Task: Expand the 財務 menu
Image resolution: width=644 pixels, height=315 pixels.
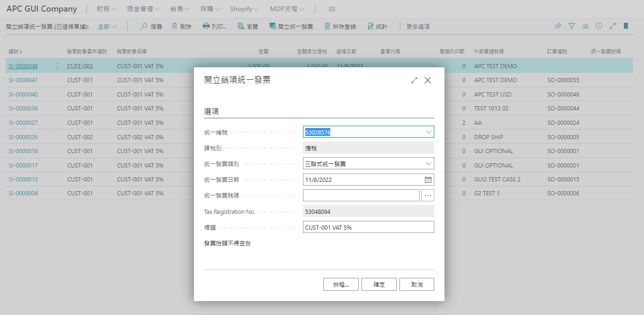Action: 107,9
